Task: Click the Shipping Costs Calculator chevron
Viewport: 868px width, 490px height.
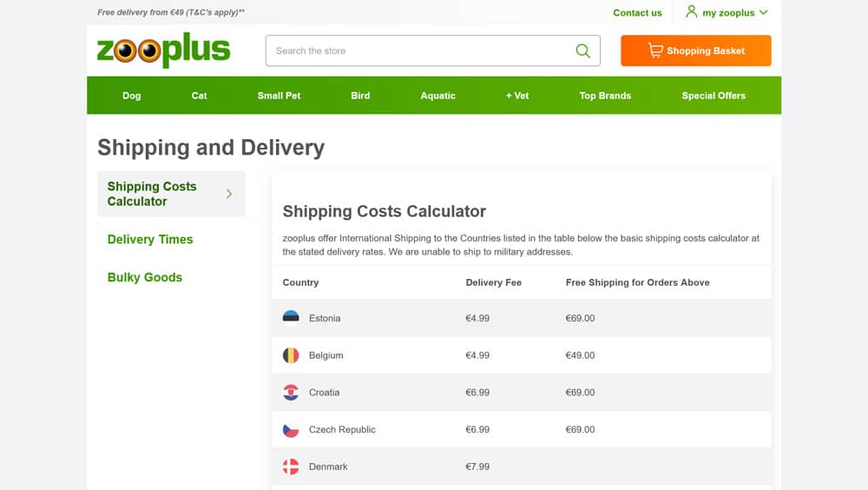Action: pos(229,194)
